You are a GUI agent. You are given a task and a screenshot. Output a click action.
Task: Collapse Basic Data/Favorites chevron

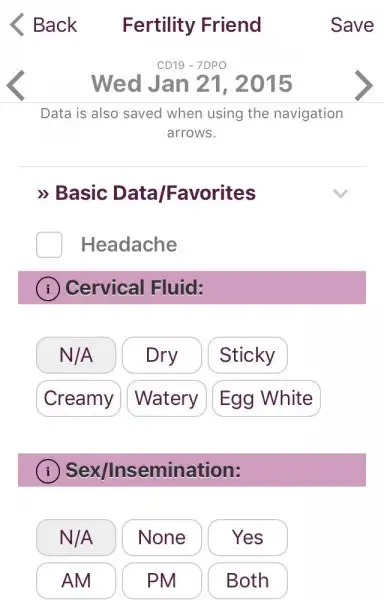tap(340, 193)
